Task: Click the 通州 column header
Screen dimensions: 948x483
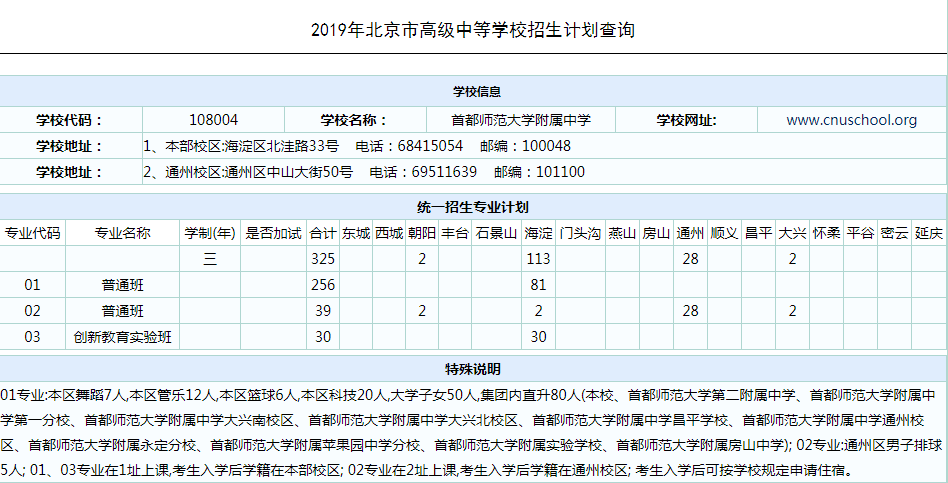Action: pos(690,233)
